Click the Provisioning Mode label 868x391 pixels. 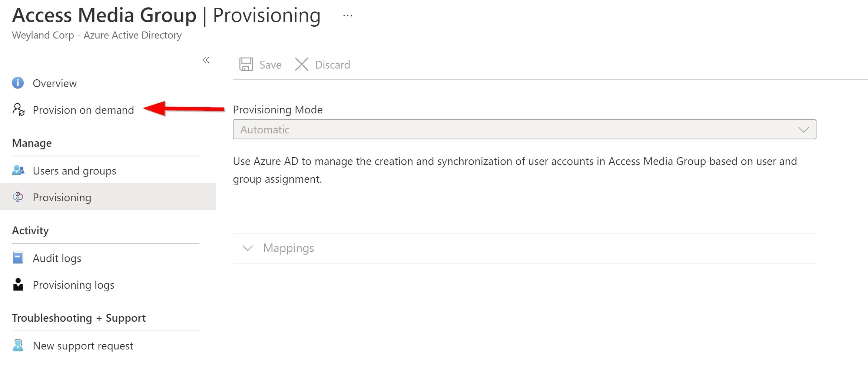point(278,110)
